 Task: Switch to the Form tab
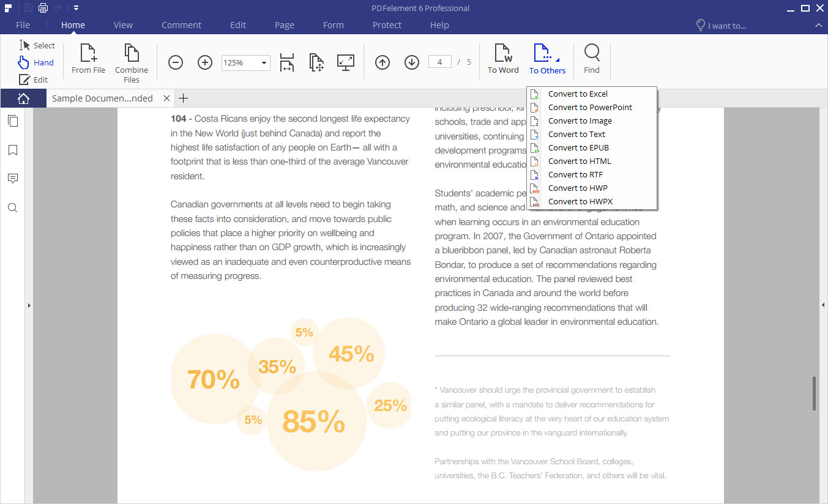click(334, 25)
